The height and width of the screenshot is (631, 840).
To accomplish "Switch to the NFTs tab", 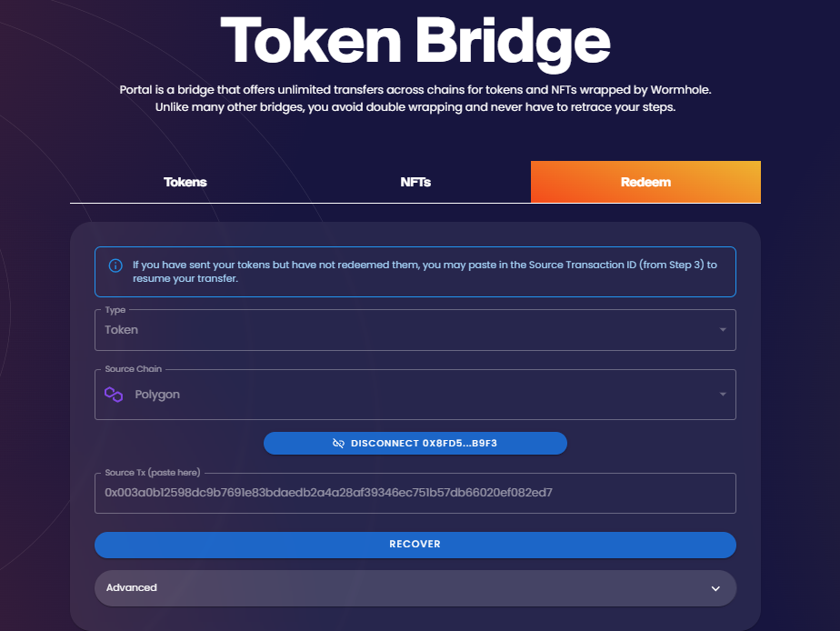I will 415,182.
